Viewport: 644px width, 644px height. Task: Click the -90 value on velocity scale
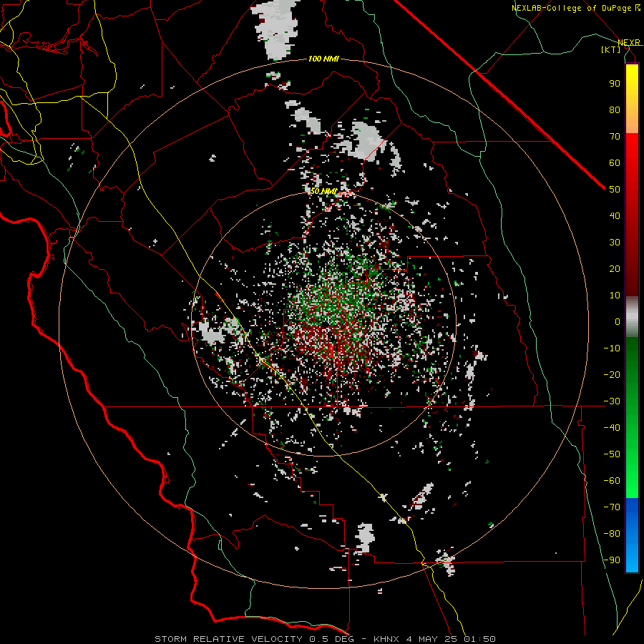click(612, 560)
